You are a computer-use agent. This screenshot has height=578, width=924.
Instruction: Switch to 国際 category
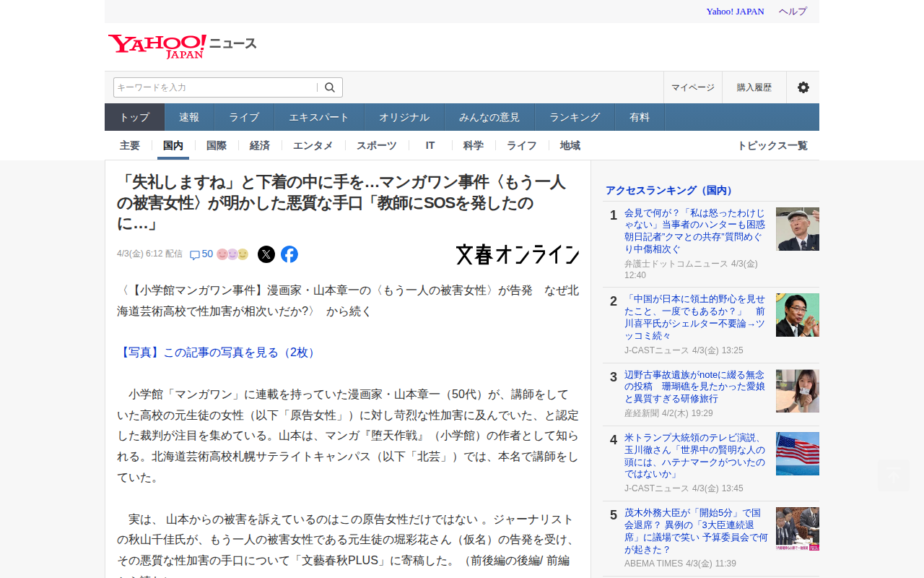tap(217, 145)
